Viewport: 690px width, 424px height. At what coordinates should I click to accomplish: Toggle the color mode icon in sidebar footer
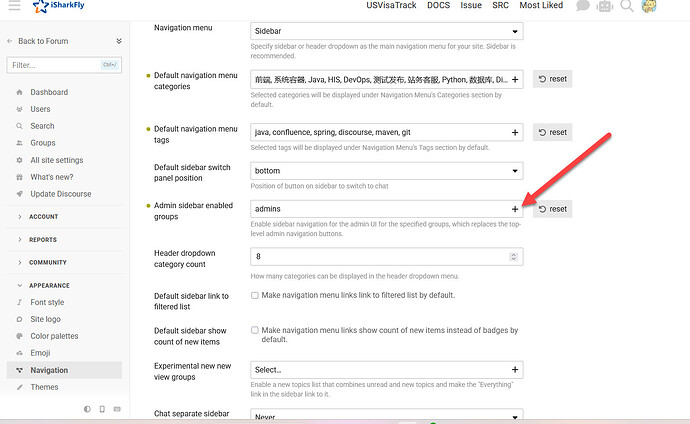[x=87, y=409]
